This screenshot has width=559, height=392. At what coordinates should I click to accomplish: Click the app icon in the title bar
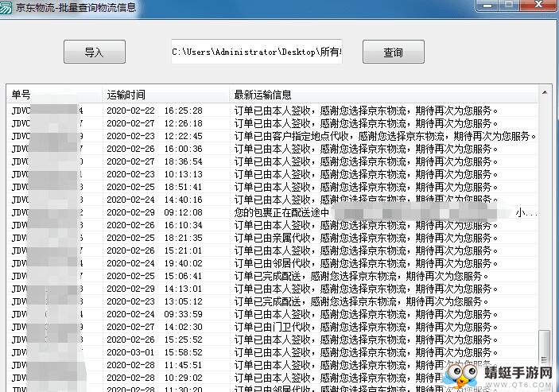[x=6, y=7]
